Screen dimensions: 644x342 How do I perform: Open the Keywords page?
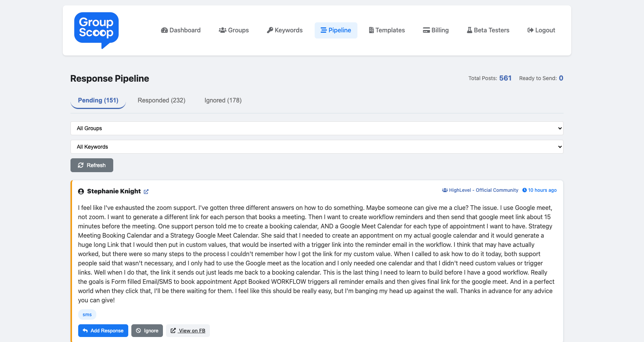285,30
